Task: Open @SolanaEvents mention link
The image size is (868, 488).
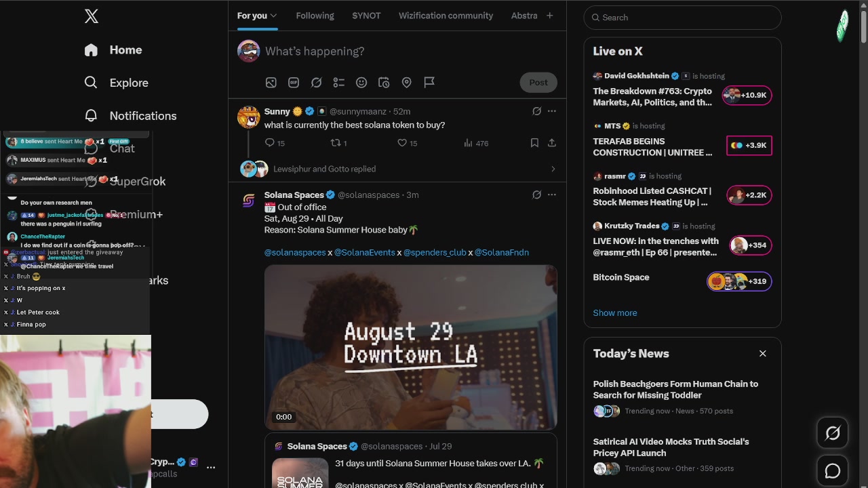Action: click(364, 253)
